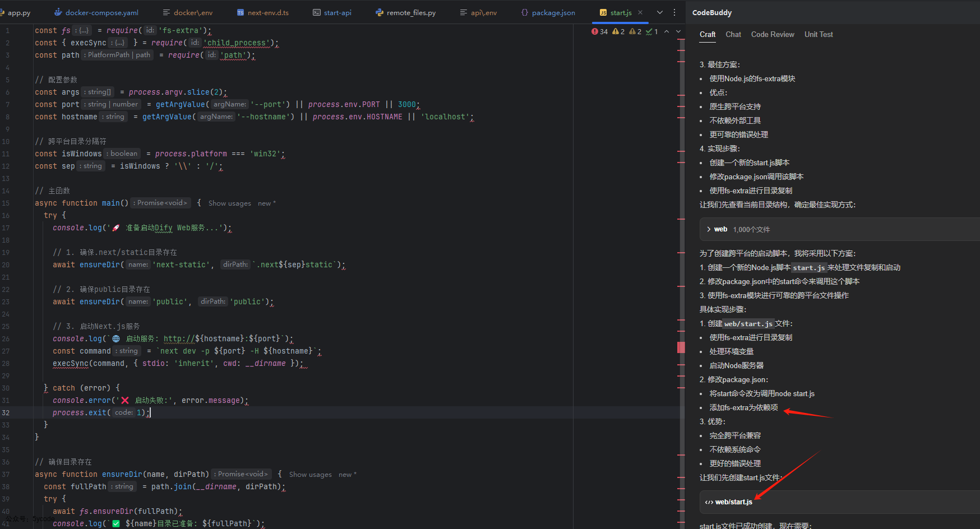Select the api\.env editor tab

pos(478,12)
